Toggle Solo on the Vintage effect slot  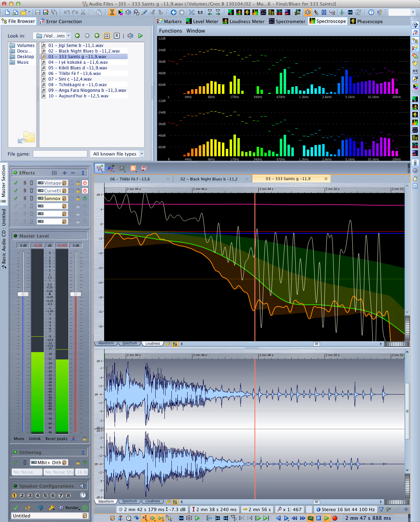point(25,183)
